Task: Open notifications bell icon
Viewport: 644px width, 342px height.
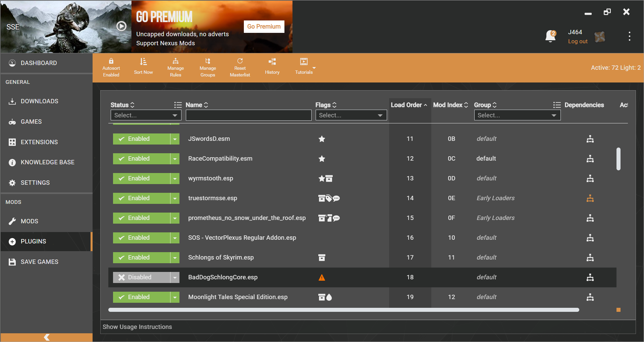Action: pyautogui.click(x=550, y=36)
